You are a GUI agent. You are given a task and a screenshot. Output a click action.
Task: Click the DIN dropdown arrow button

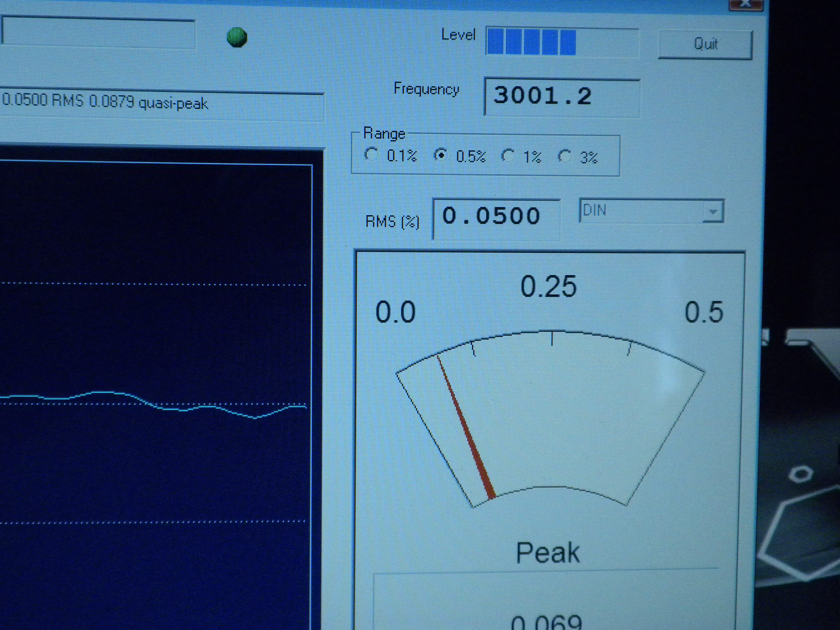tap(713, 211)
